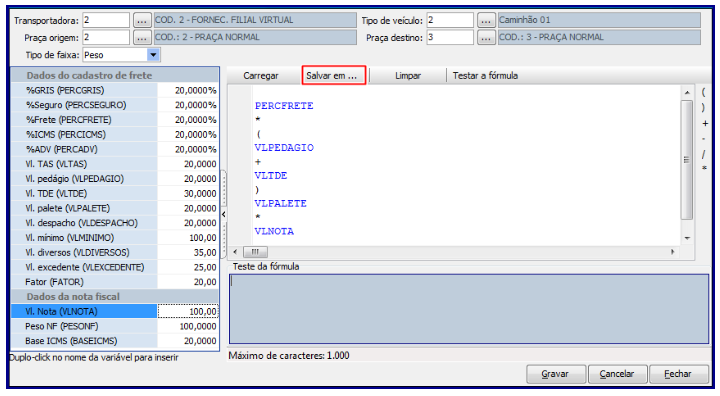Click the Praça origem code input field
Screen dimensions: 720x396
pyautogui.click(x=106, y=38)
